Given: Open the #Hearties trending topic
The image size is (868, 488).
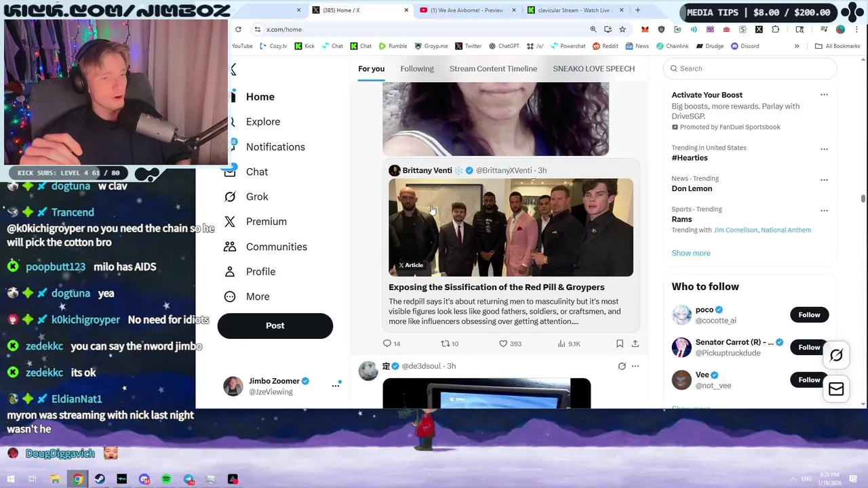Looking at the screenshot, I should coord(690,158).
